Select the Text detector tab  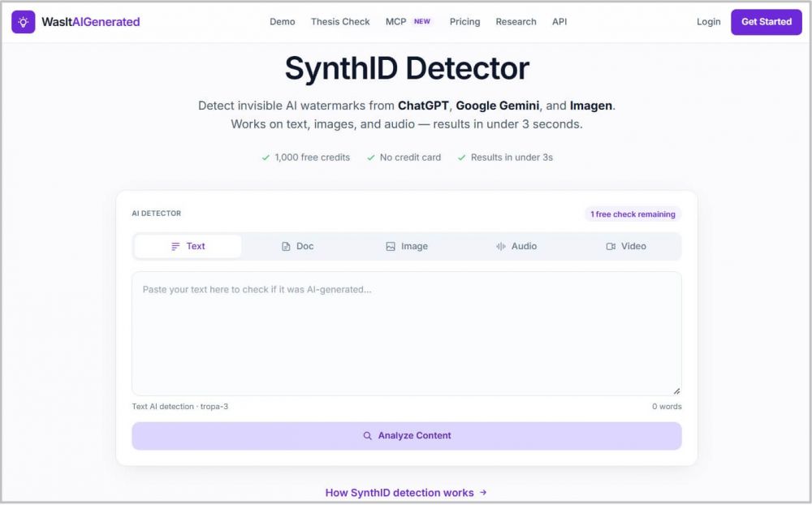pos(188,246)
